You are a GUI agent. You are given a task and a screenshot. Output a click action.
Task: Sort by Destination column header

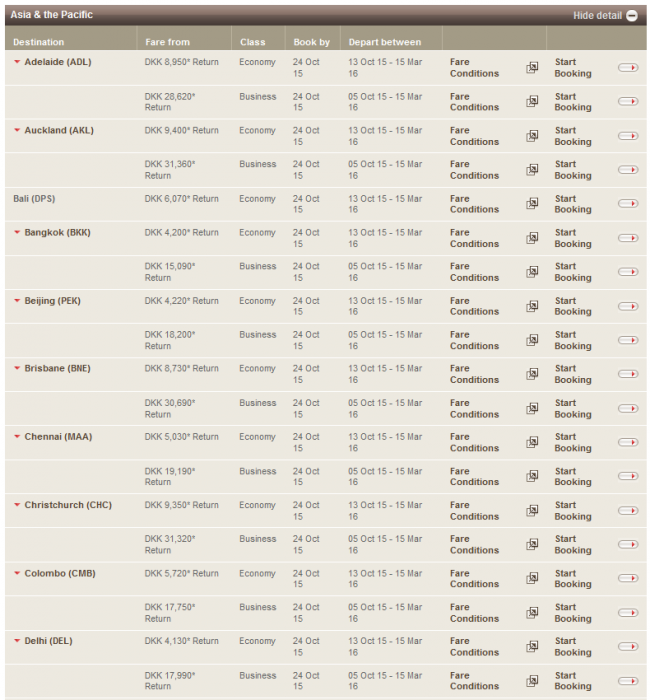tap(39, 42)
